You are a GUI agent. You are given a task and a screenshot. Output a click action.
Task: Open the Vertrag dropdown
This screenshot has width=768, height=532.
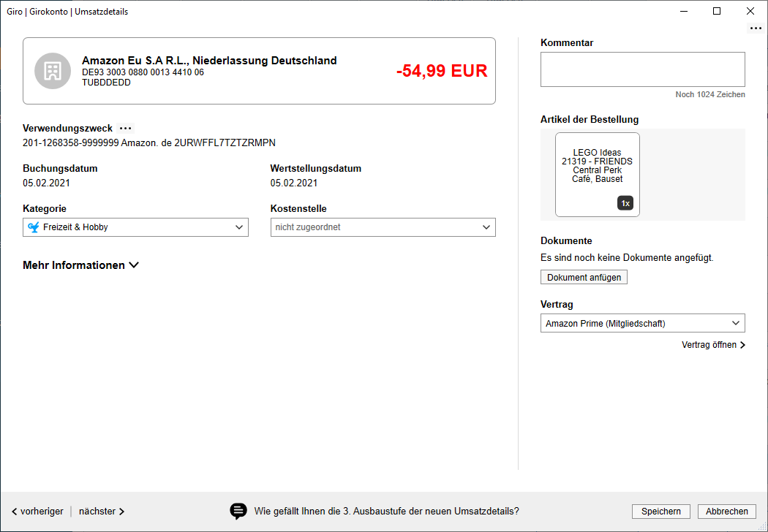643,323
